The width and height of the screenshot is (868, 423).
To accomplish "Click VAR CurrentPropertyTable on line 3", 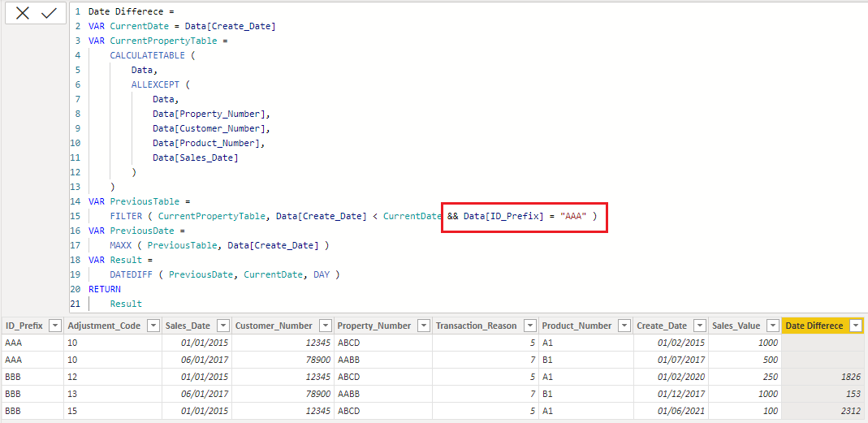I will (153, 41).
